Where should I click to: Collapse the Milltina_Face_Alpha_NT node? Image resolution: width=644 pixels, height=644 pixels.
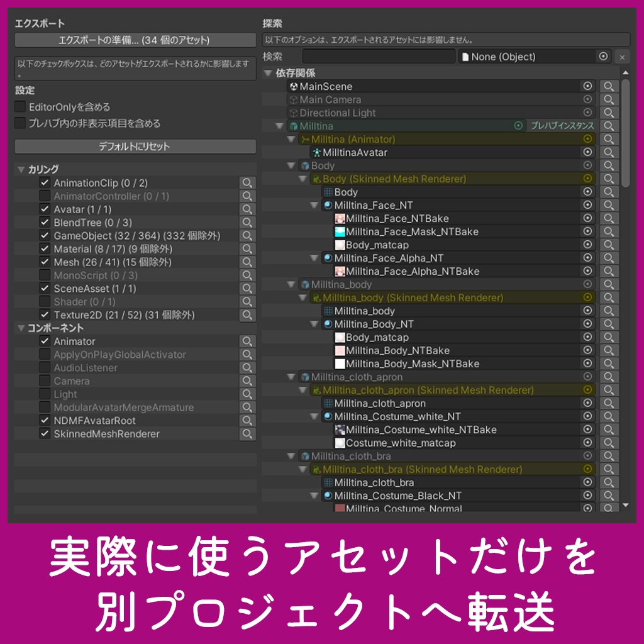(314, 258)
